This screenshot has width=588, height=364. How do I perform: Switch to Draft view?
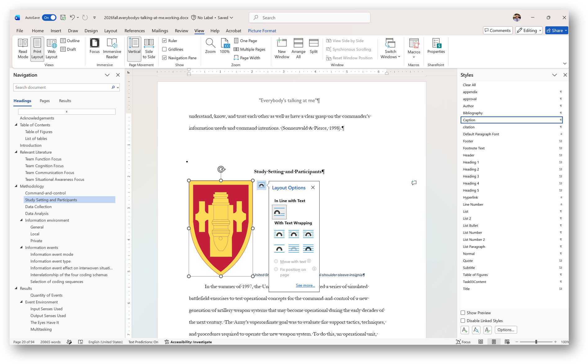(x=69, y=49)
